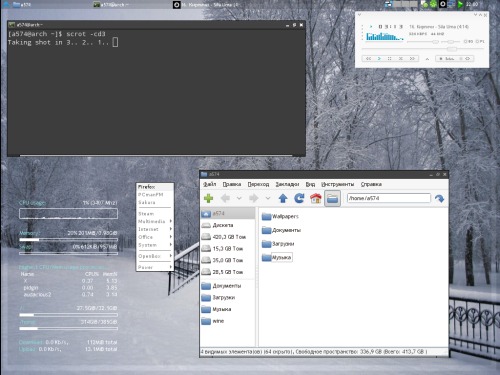Toggle repeat in the music player
The image size is (500, 375).
point(467,58)
